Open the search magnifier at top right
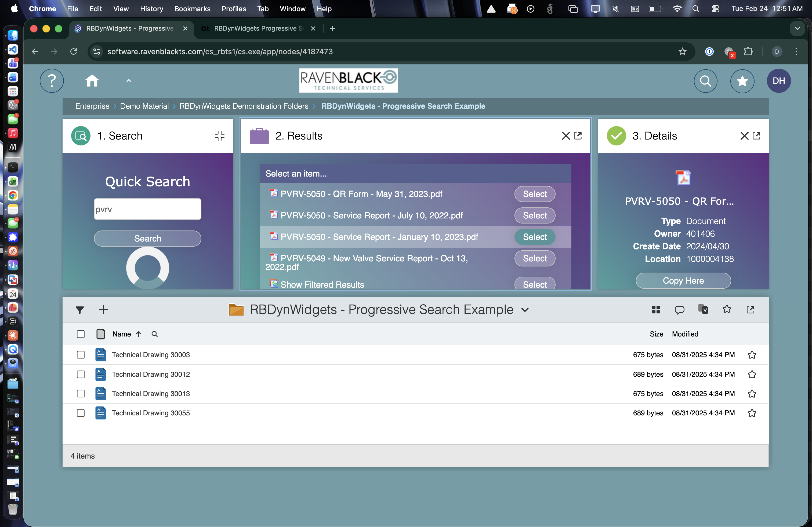 point(706,81)
